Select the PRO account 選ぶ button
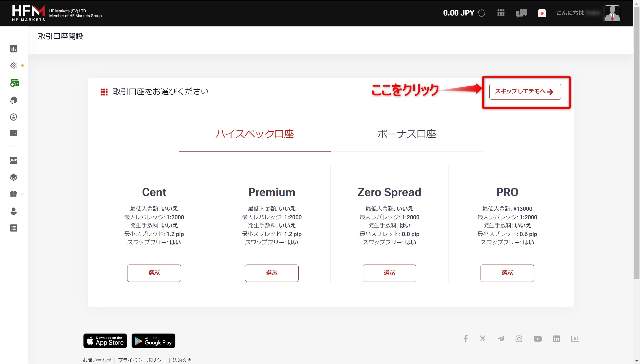Screen dimensions: 640x364 507,273
